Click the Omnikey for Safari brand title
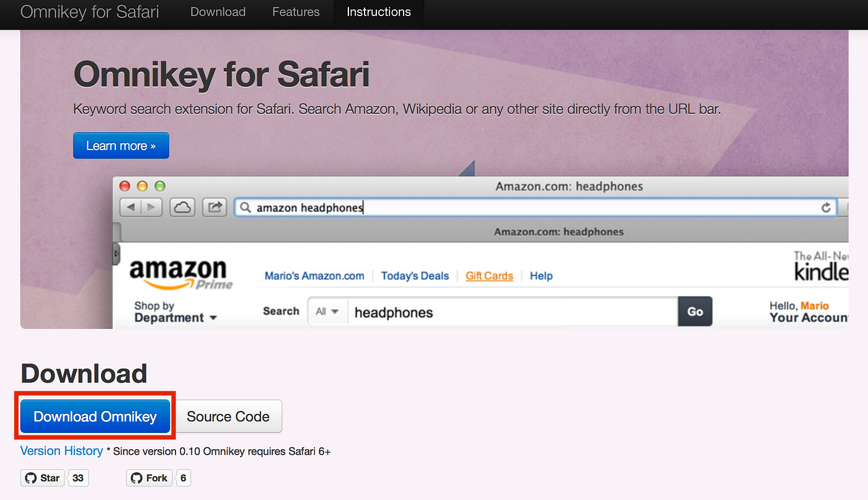 click(89, 12)
